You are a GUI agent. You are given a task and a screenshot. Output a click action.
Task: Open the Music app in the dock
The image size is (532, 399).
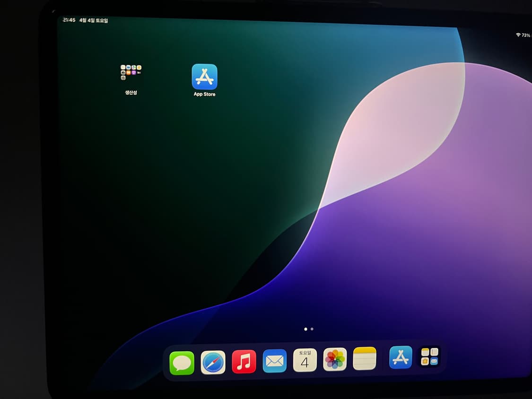coord(244,362)
